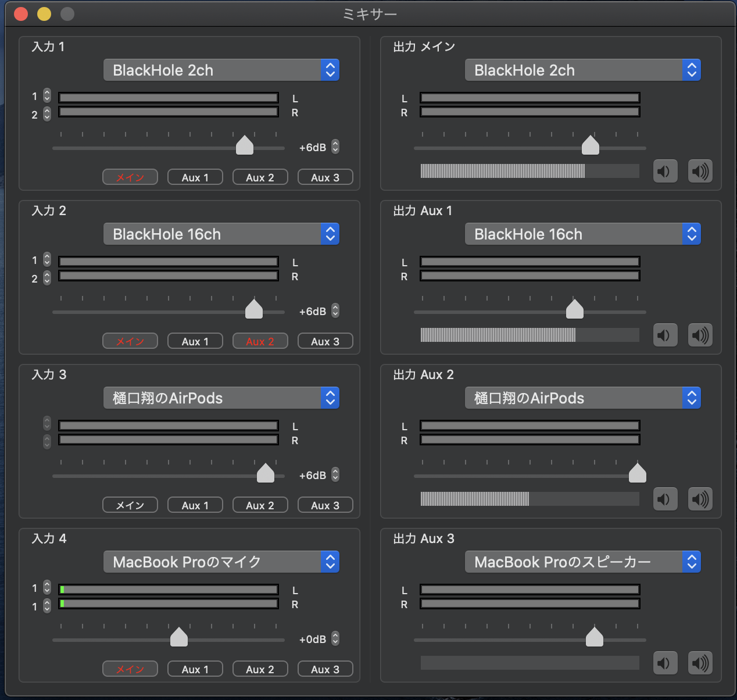Image resolution: width=737 pixels, height=700 pixels.
Task: Enable Aux 1 routing for Input 4
Action: click(195, 669)
